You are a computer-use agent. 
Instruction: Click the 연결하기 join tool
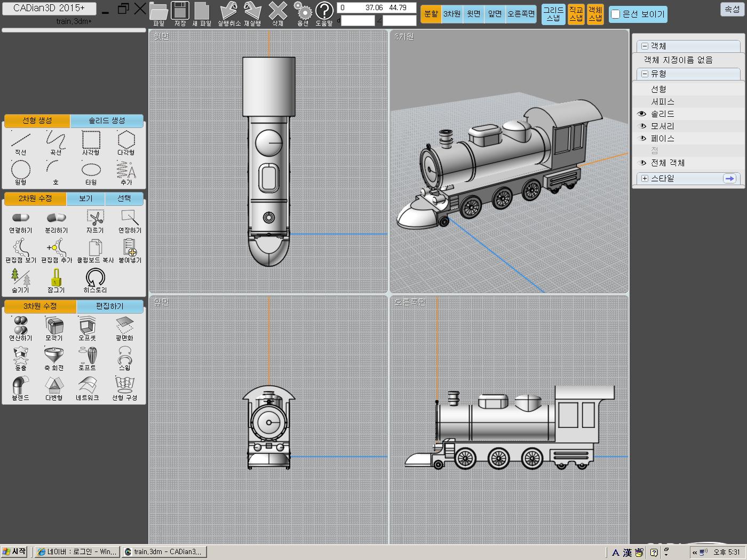coord(20,221)
